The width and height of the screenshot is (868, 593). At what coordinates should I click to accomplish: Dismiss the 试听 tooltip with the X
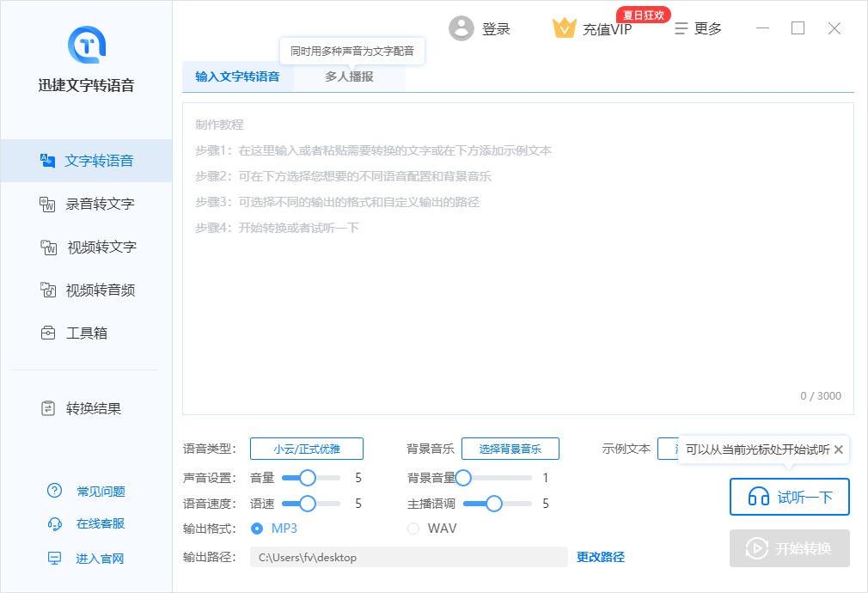(x=838, y=449)
